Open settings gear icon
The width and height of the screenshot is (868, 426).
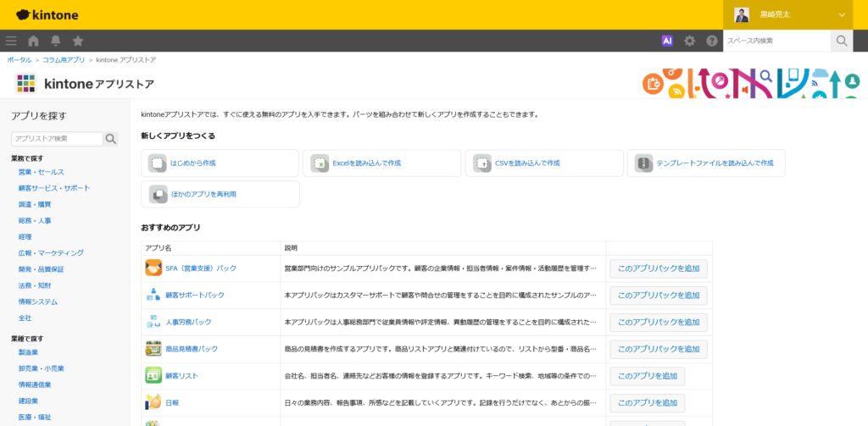tap(689, 41)
